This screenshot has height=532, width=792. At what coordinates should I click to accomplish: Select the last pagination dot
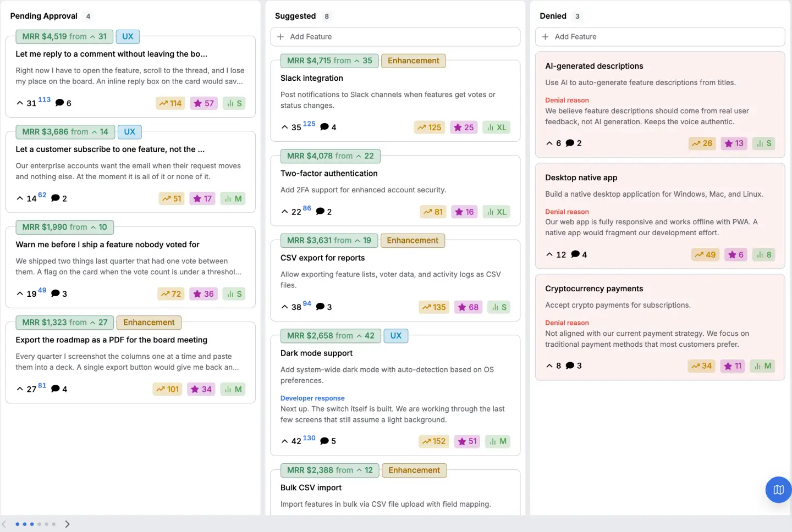(x=53, y=524)
